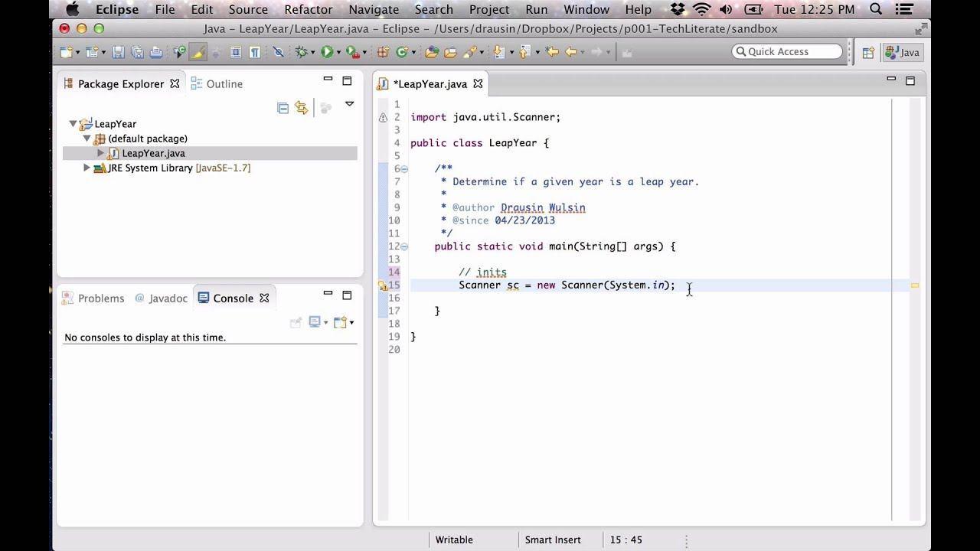
Task: Toggle Block Selection Mode button
Action: [236, 52]
